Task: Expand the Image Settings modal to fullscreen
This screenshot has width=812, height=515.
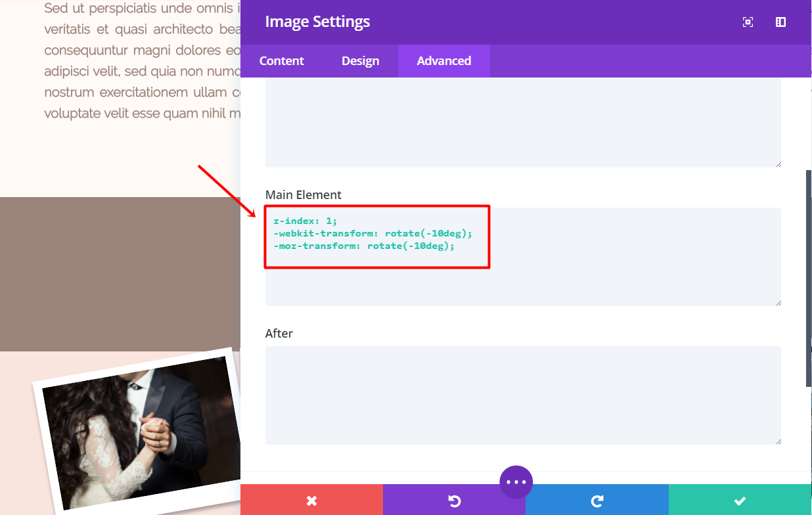Action: [x=748, y=22]
